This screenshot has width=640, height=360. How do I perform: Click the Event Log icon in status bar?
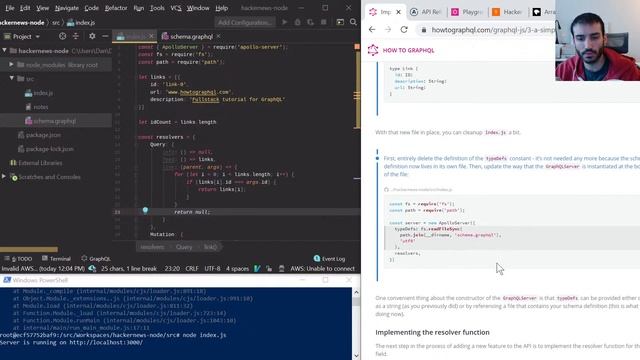click(x=317, y=258)
